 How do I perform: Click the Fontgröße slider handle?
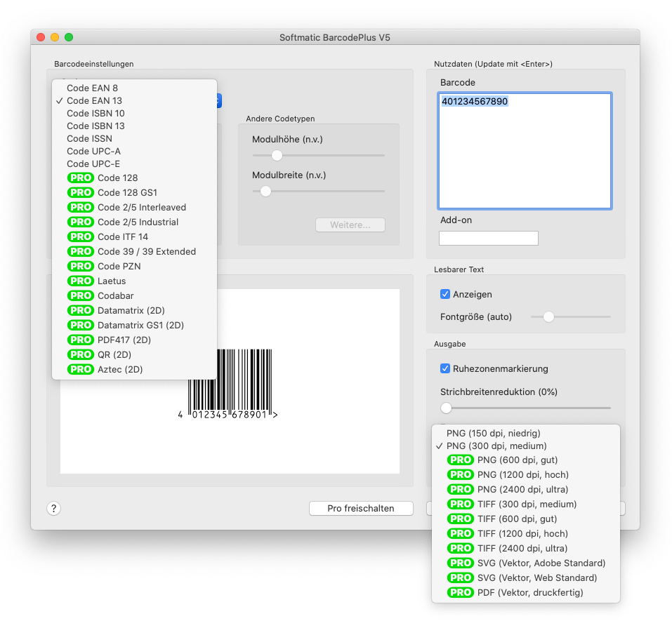[549, 317]
